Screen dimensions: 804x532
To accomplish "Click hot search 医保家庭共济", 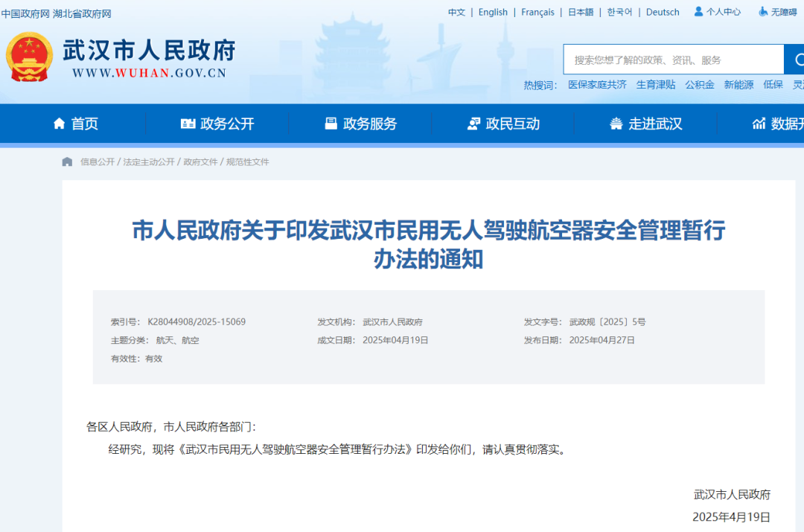I will 597,85.
